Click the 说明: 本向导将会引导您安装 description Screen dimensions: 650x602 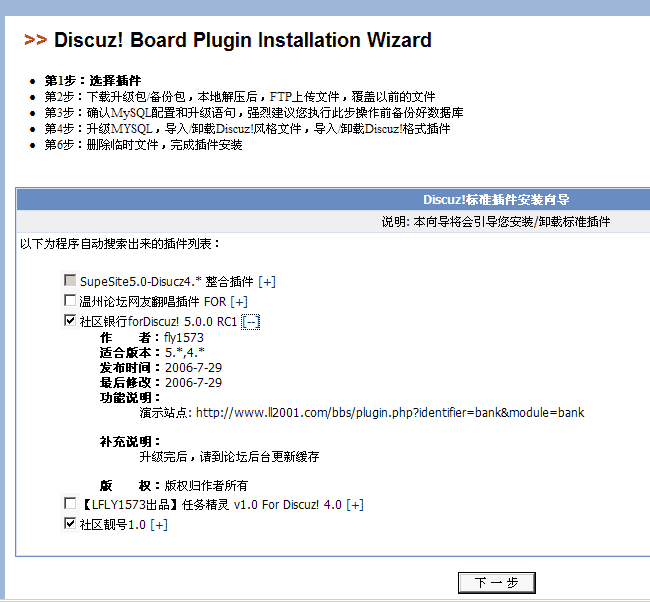pos(496,222)
